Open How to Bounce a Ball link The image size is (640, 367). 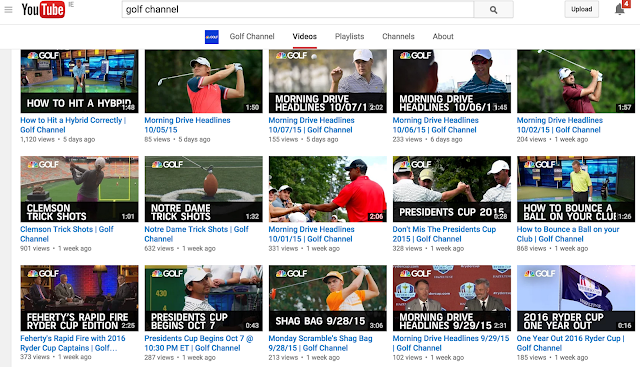(568, 234)
